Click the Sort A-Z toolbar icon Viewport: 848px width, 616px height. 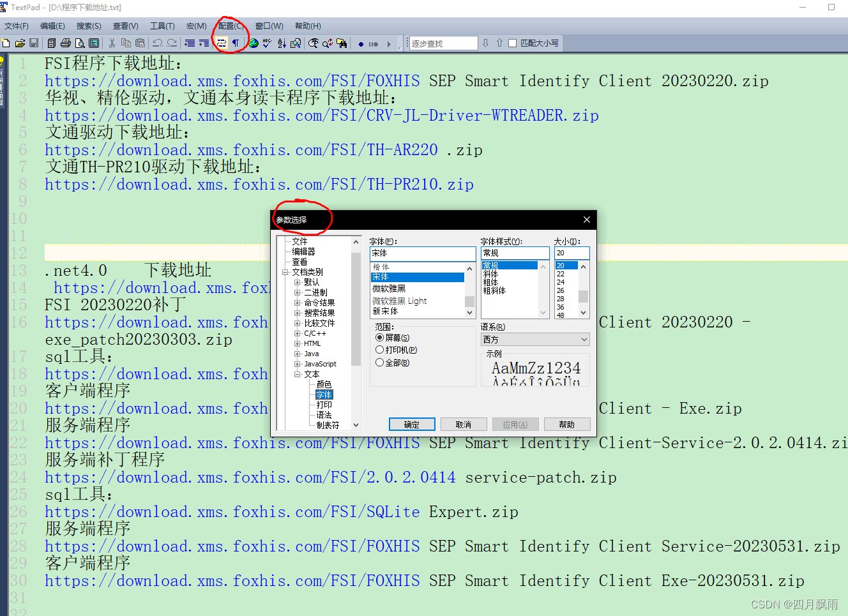click(x=282, y=43)
